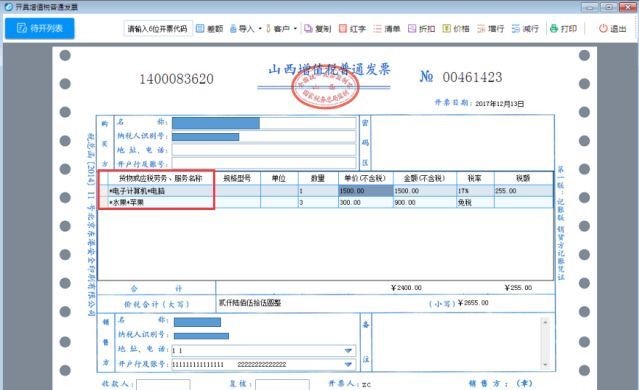Viewport: 639px width, 390px height.
Task: Select the *电子计算机*电脑 item cell
Action: point(161,191)
